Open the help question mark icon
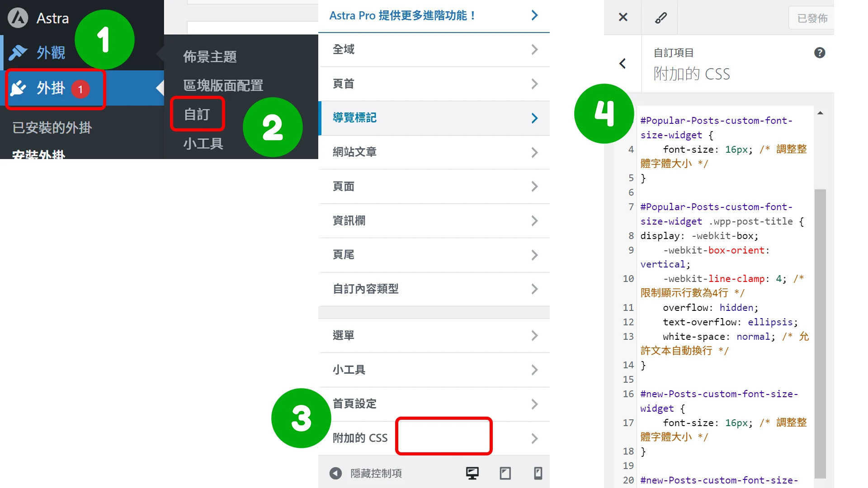 (x=820, y=53)
